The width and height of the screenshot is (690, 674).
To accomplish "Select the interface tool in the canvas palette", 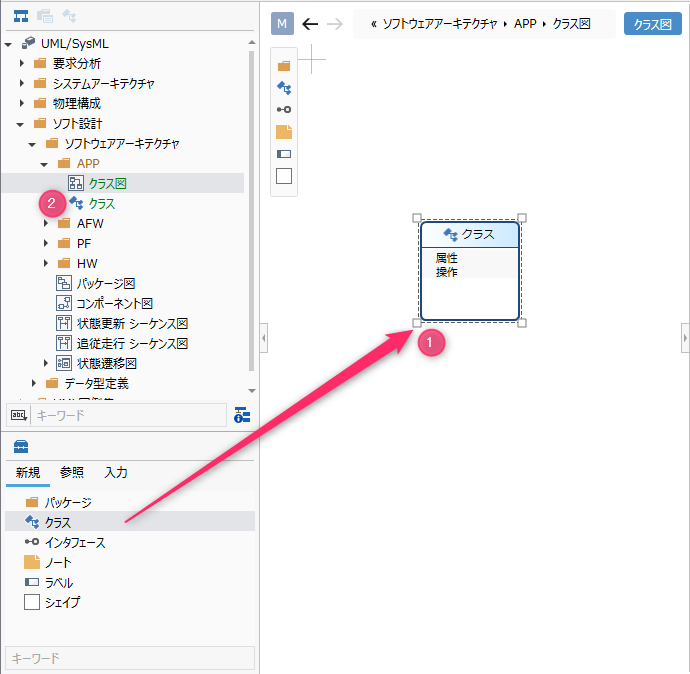I will [284, 109].
